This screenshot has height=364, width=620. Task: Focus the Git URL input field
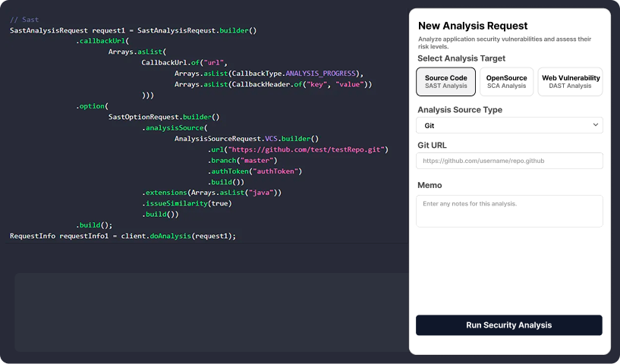509,161
